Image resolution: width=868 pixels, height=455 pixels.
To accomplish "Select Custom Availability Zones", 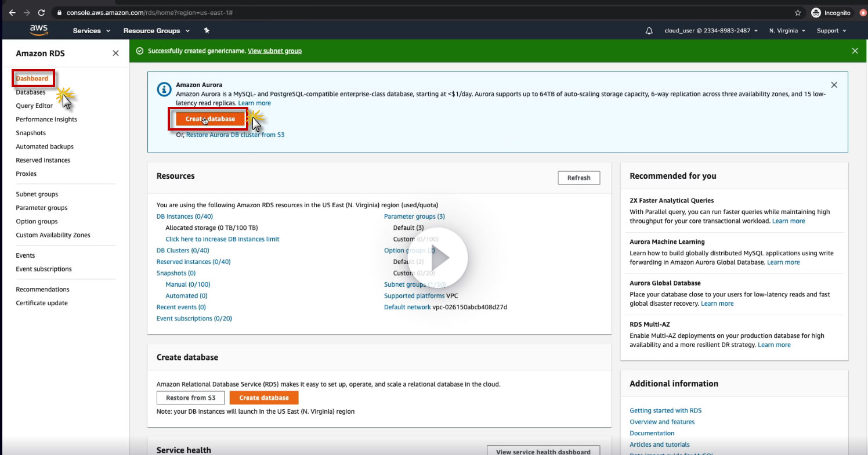I will (x=53, y=235).
